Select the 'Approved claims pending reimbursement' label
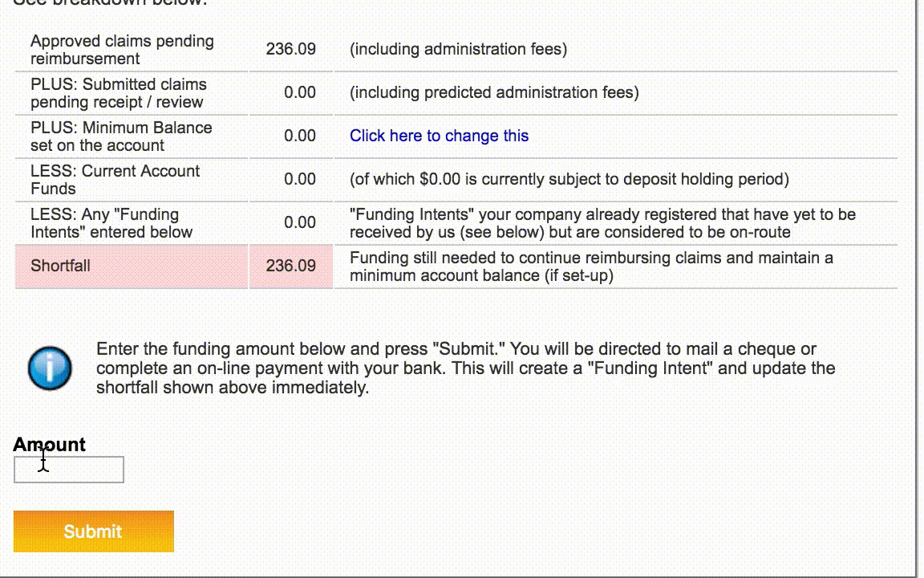Screen dimensions: 924x578 tap(122, 50)
